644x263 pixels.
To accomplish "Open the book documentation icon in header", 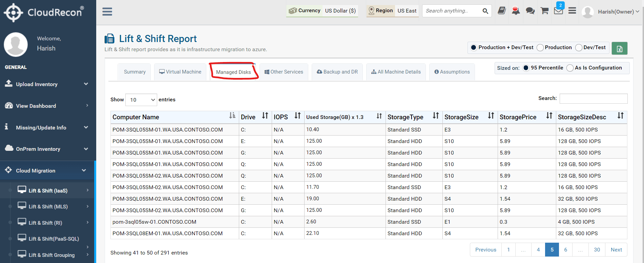I will tap(502, 11).
